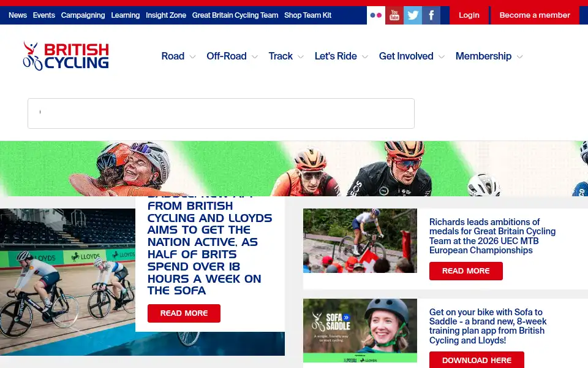
Task: Expand the Get Involved menu chevron
Action: coord(442,56)
